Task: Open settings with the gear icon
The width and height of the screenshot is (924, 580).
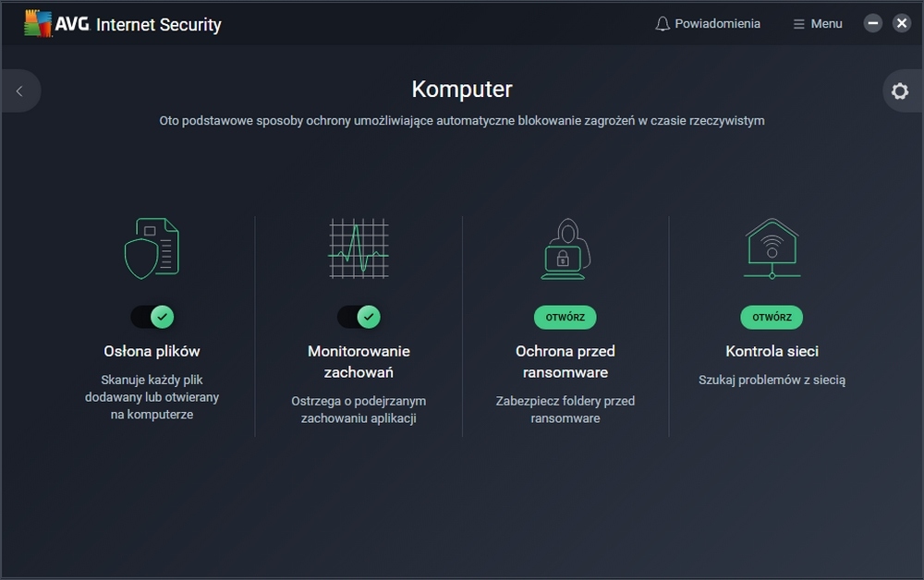Action: point(900,91)
